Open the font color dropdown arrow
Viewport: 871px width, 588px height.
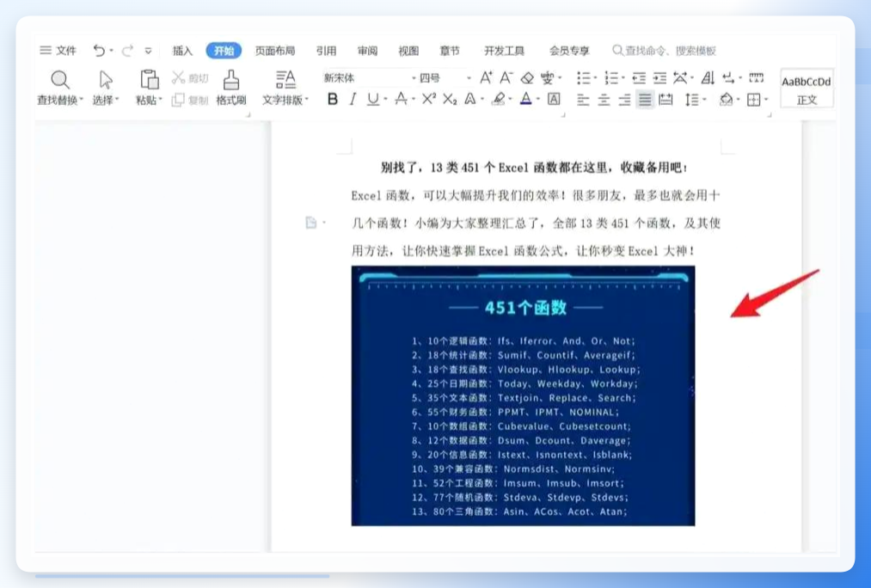click(x=537, y=100)
